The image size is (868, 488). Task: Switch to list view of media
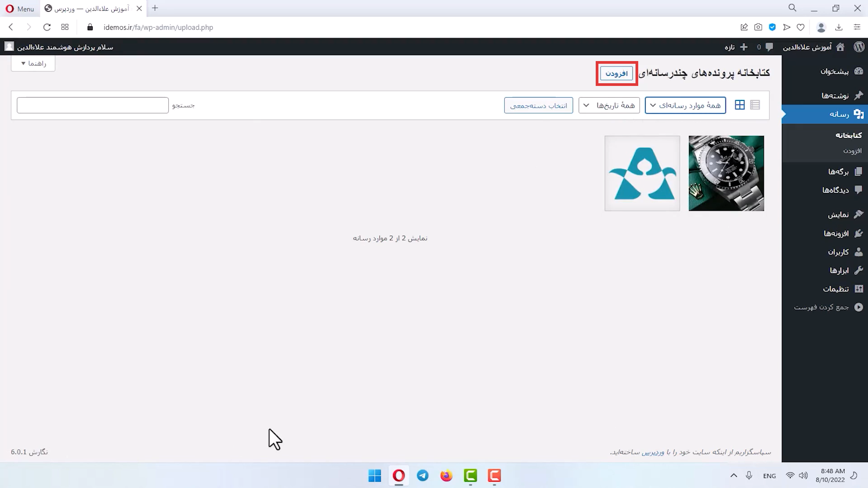[x=755, y=105]
